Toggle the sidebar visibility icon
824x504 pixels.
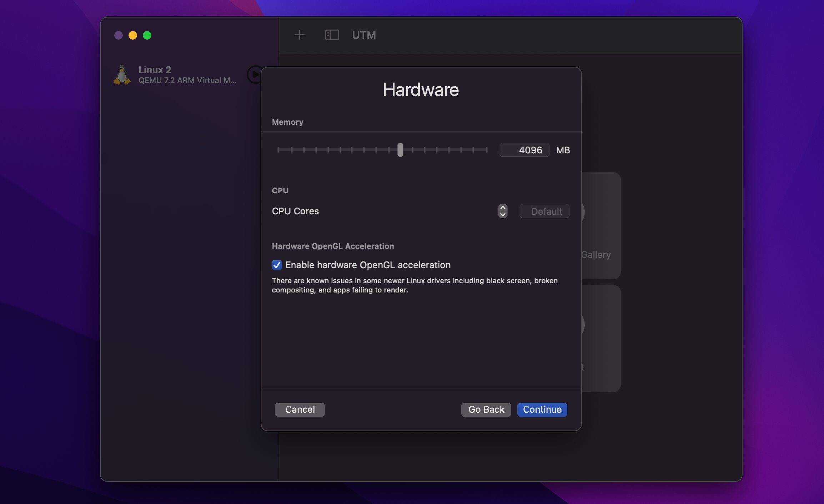332,35
